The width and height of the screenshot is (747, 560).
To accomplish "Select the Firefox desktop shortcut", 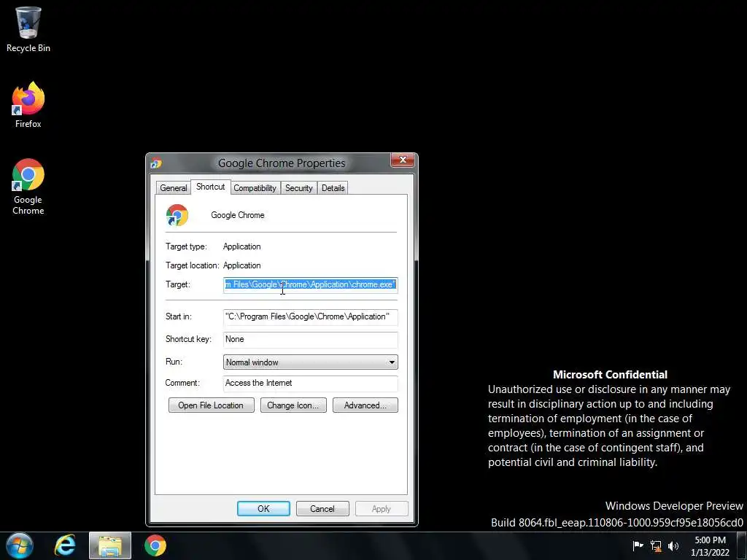I will point(28,105).
